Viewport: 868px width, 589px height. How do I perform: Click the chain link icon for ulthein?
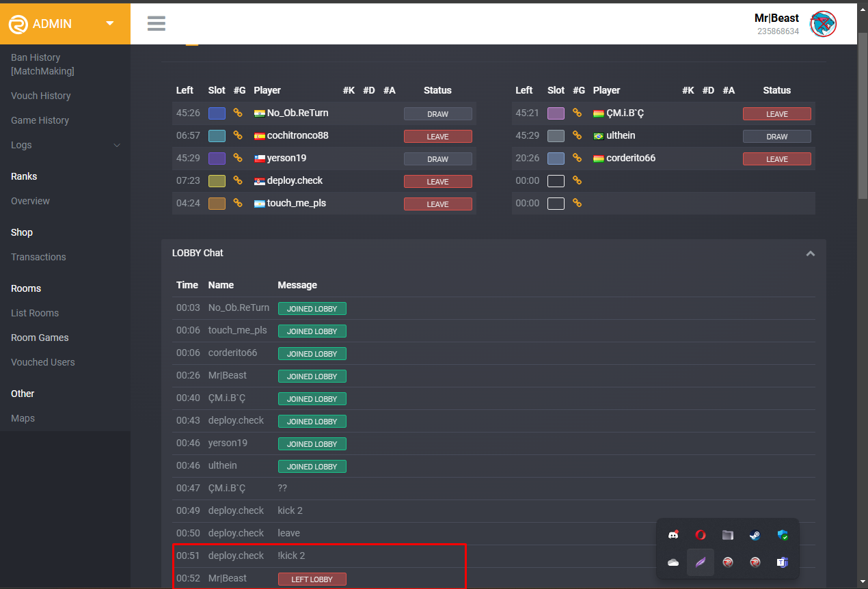pyautogui.click(x=578, y=135)
